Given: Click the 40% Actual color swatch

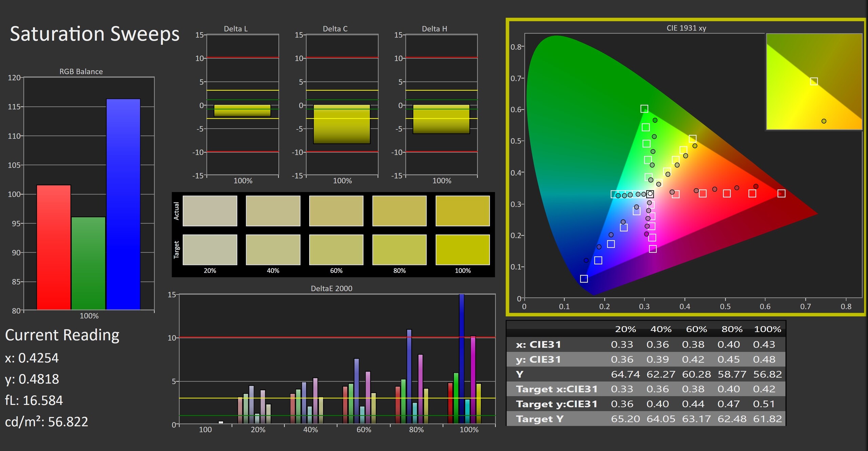Looking at the screenshot, I should (x=273, y=211).
